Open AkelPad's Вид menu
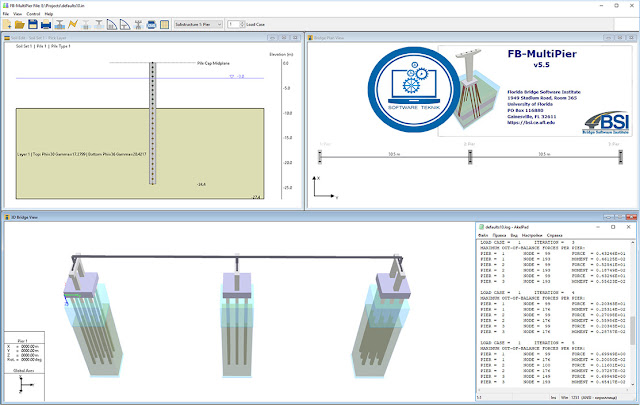This screenshot has height=405, width=640. (x=514, y=236)
